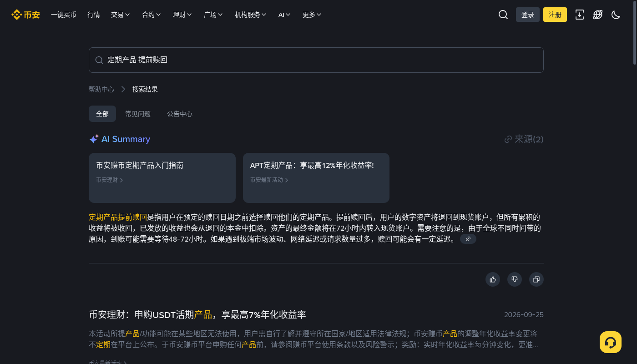Click 币安最新活动 link in APT card
This screenshot has width=637, height=364.
point(269,180)
